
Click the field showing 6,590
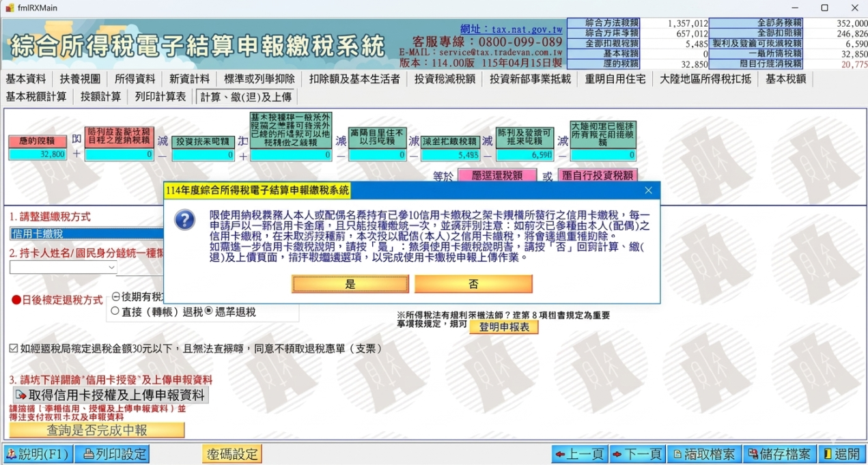pos(524,155)
